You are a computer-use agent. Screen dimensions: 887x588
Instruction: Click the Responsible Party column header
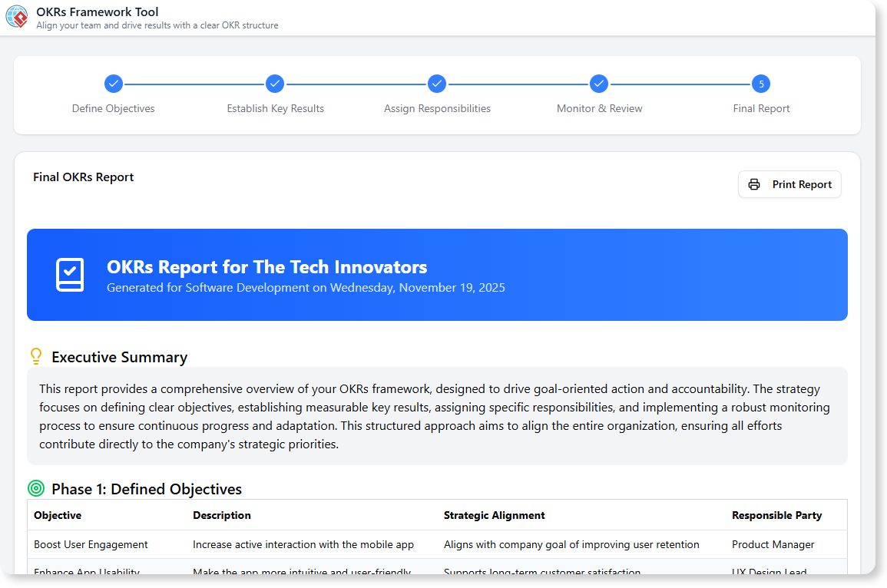(776, 515)
